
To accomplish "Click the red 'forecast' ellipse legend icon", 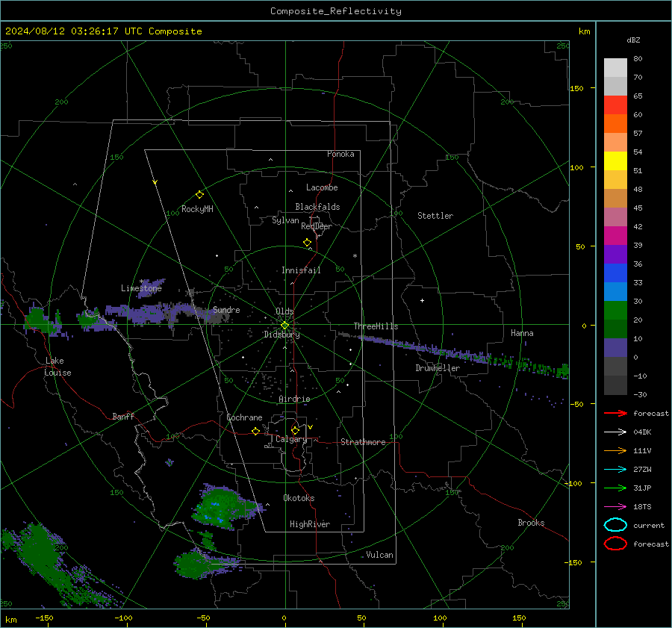I will [x=615, y=544].
